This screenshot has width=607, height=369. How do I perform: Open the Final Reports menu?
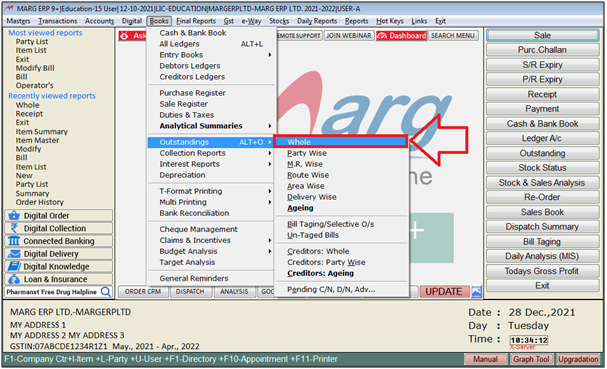point(196,21)
